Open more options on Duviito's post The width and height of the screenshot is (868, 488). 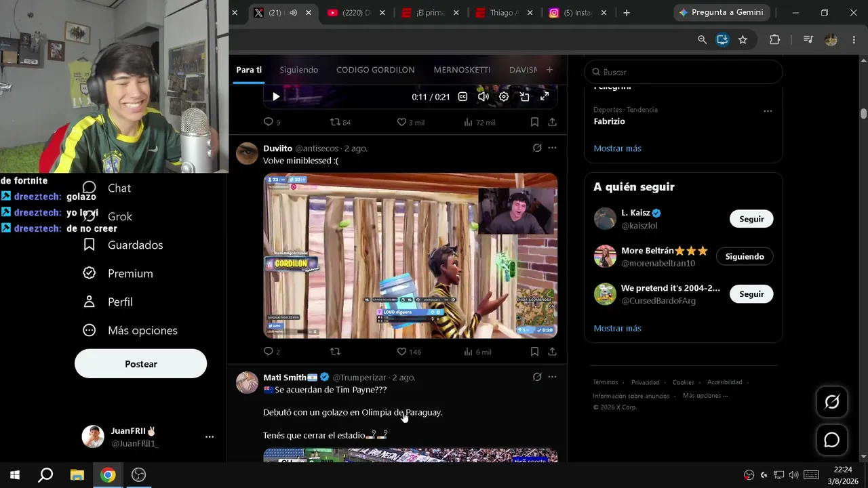(553, 148)
